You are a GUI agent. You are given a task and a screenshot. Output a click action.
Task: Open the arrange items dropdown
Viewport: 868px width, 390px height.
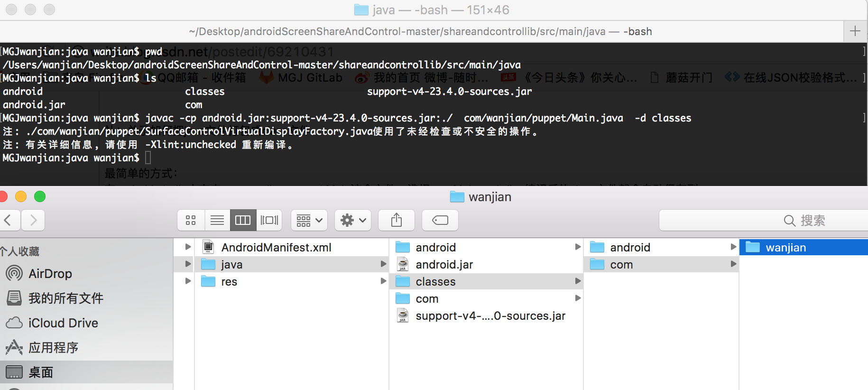[x=309, y=220]
